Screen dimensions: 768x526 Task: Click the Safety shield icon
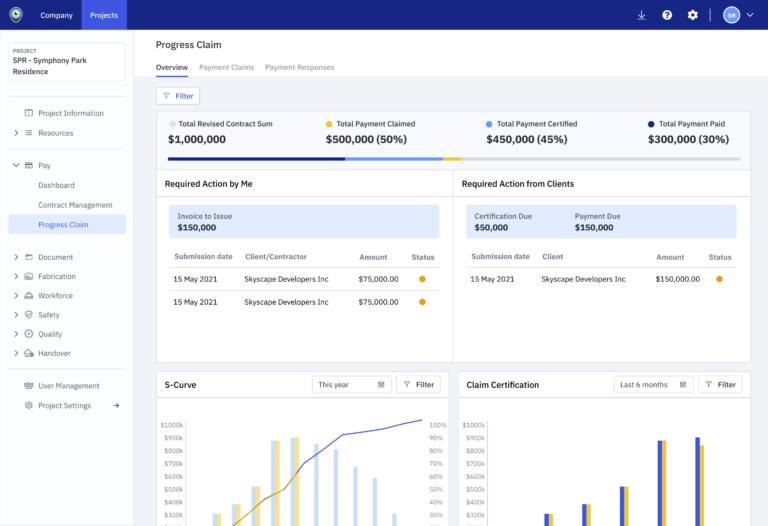[29, 314]
